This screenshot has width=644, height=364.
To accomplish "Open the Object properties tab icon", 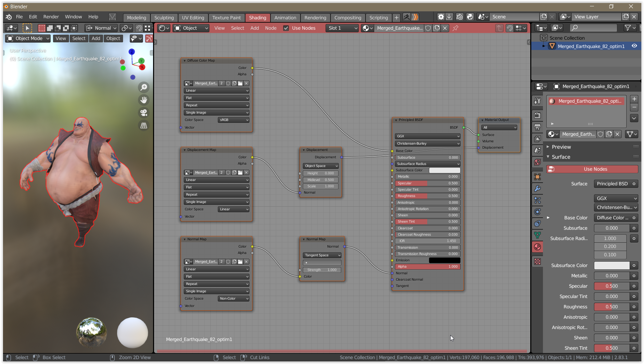I will coord(538,177).
